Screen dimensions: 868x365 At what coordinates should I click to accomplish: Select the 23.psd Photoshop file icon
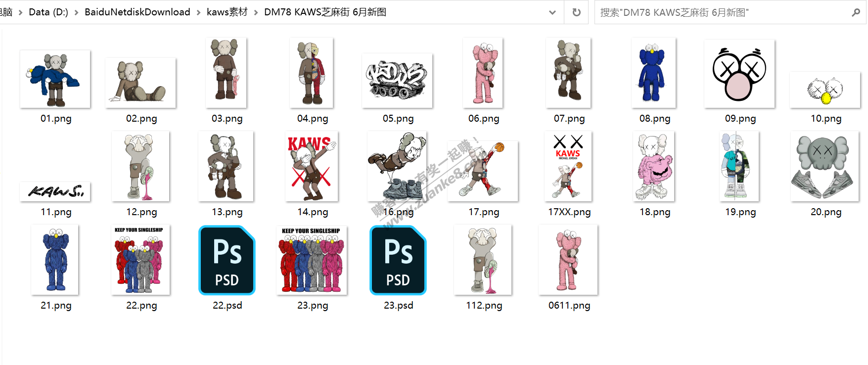point(398,260)
